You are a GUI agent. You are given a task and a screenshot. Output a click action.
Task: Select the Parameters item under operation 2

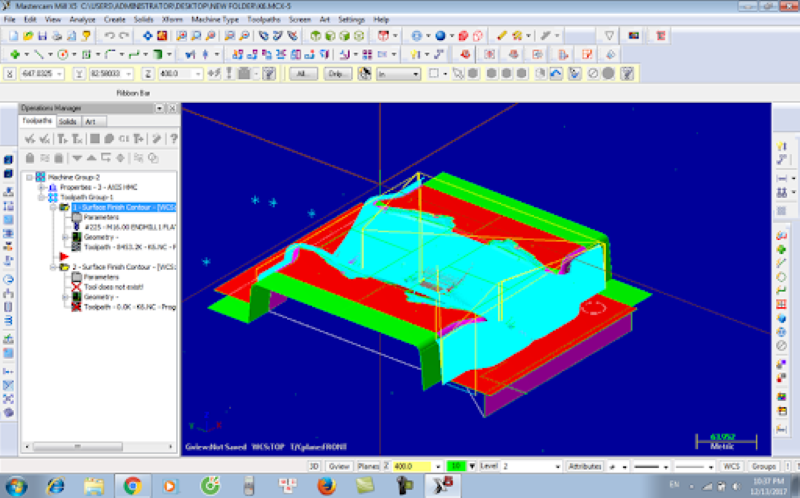[102, 277]
